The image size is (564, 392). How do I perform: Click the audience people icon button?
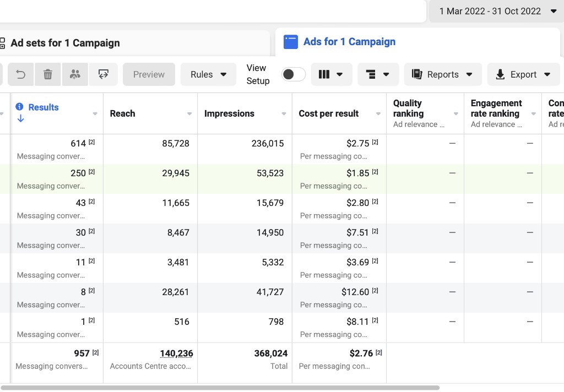[75, 74]
